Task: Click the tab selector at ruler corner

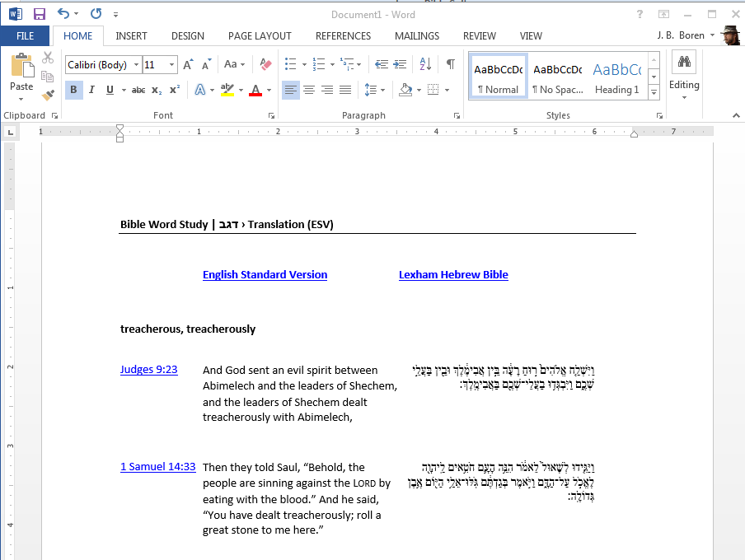Action: tap(10, 133)
